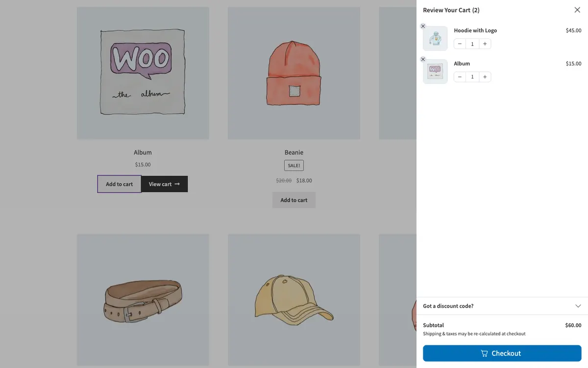
Task: Increase Hoodie with Logo quantity
Action: [485, 44]
